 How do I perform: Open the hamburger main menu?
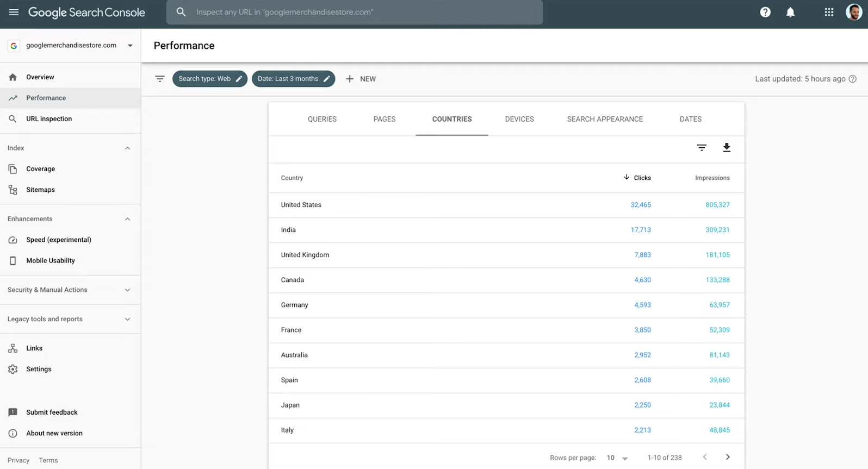point(14,12)
